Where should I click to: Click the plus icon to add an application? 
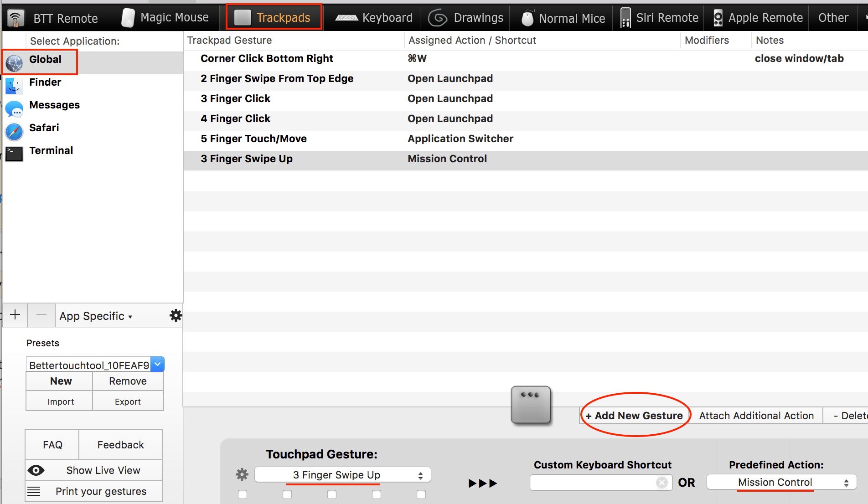click(x=15, y=314)
